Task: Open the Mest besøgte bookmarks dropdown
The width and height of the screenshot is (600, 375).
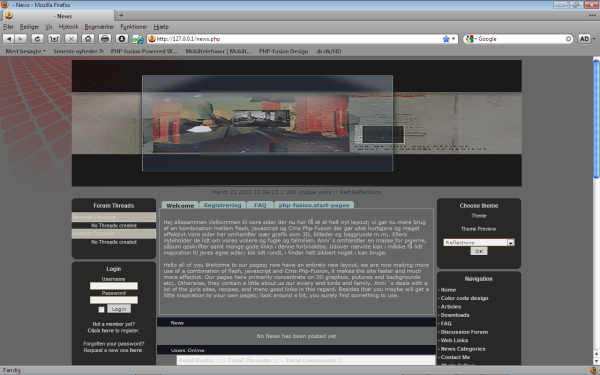Action: 25,51
